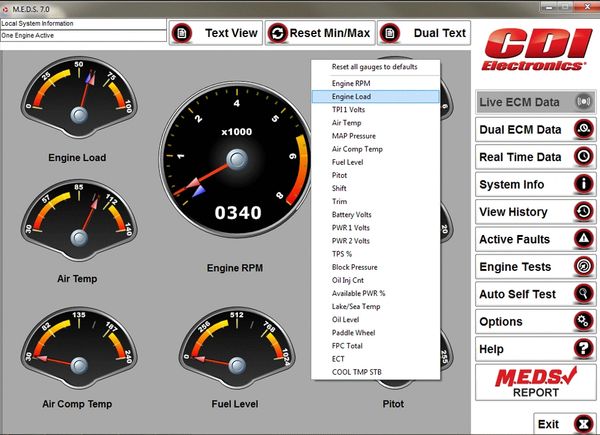
Task: Click the Air Comp Temp gauge dial
Action: pos(79,348)
